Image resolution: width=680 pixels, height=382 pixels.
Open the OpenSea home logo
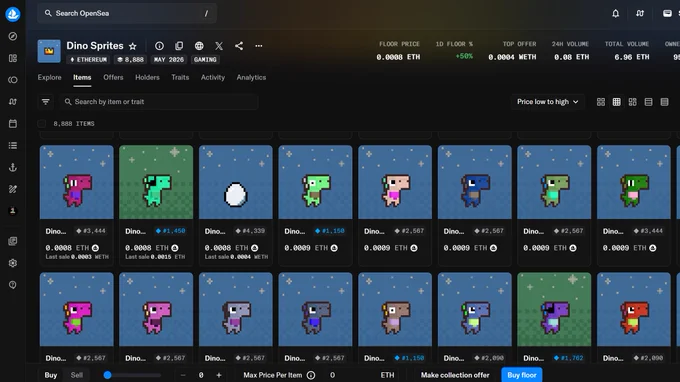click(x=13, y=14)
